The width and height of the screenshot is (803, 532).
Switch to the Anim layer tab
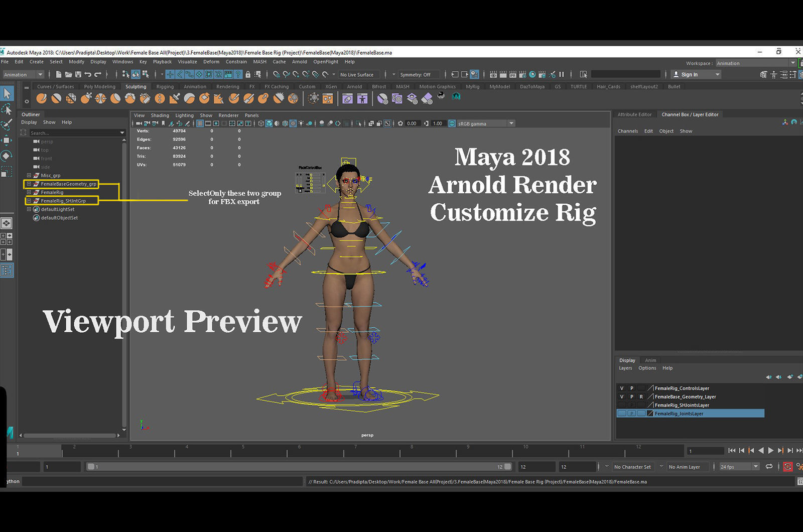(x=650, y=360)
